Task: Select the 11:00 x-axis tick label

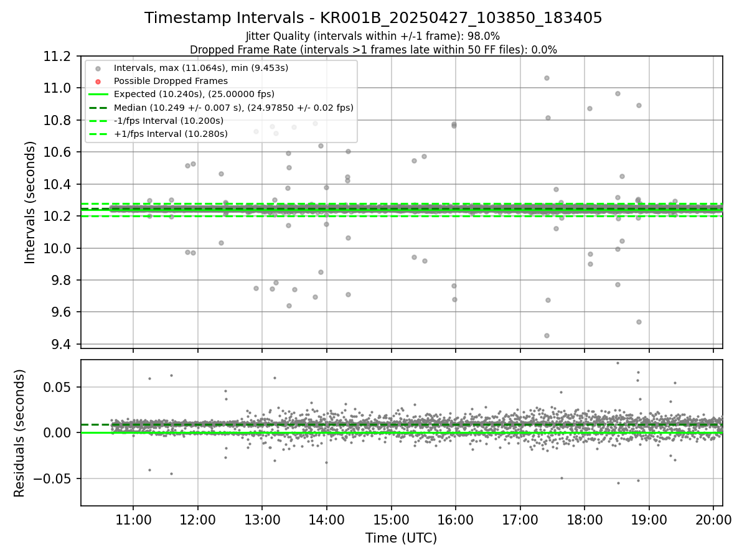Action: click(133, 519)
